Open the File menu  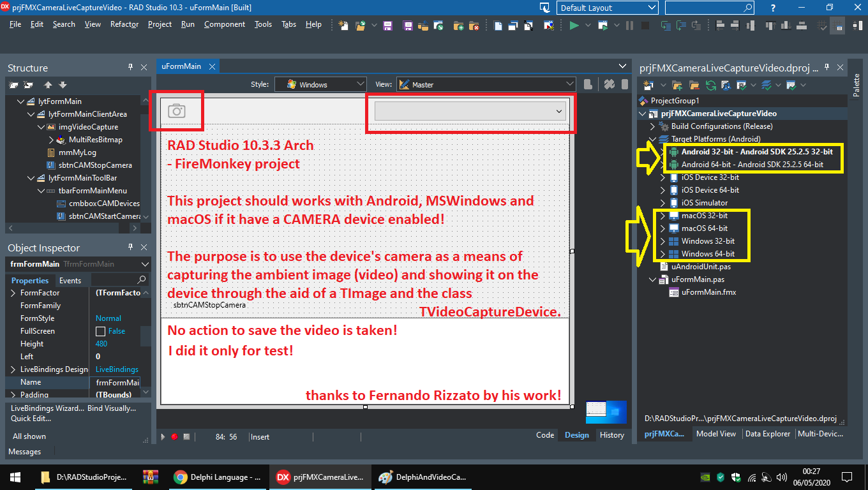click(15, 24)
